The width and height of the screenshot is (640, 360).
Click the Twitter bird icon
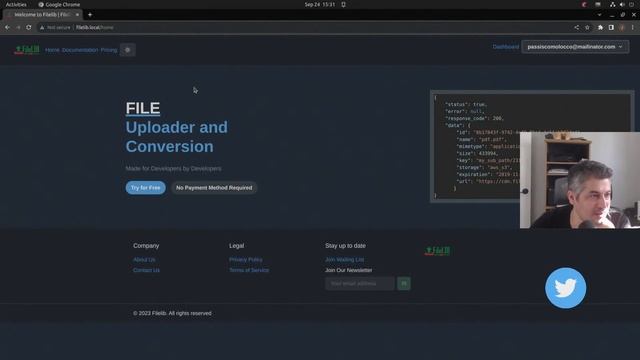565,288
